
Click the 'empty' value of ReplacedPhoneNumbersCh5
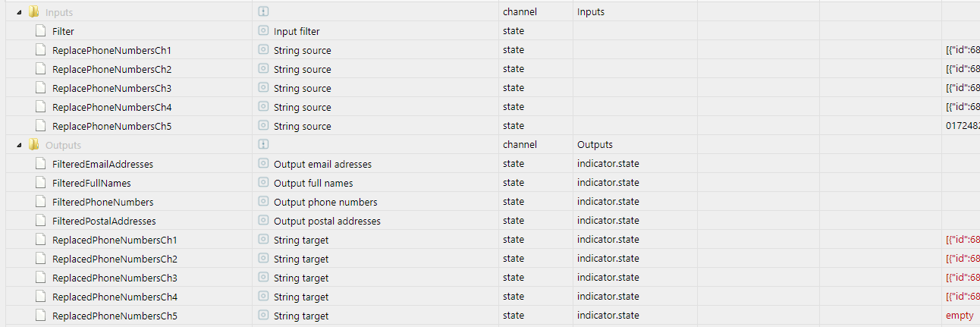[959, 316]
